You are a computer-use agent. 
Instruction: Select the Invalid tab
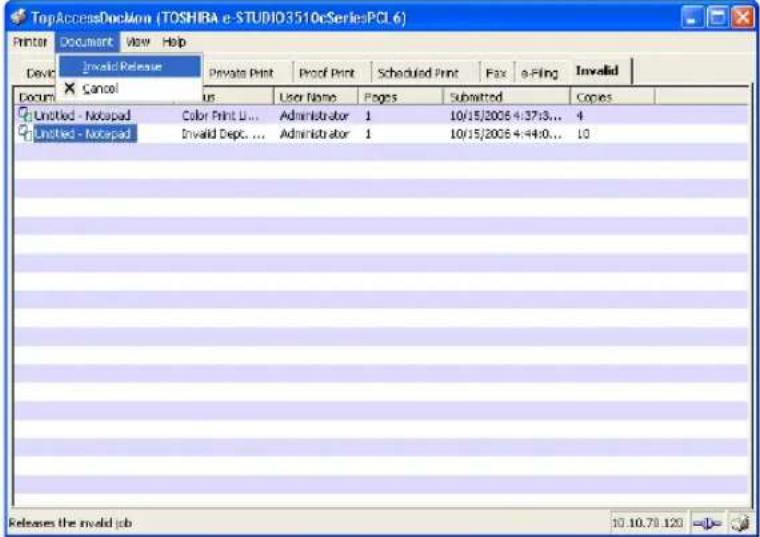tap(598, 71)
